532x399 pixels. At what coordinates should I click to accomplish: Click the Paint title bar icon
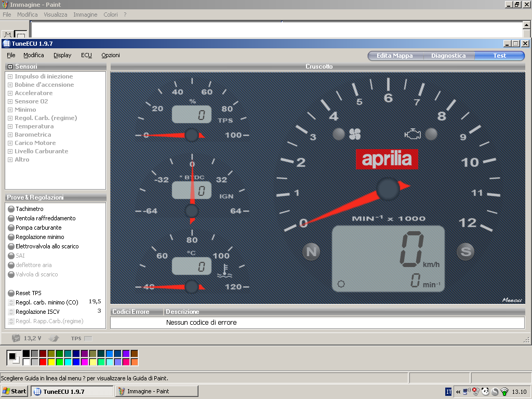[x=5, y=4]
